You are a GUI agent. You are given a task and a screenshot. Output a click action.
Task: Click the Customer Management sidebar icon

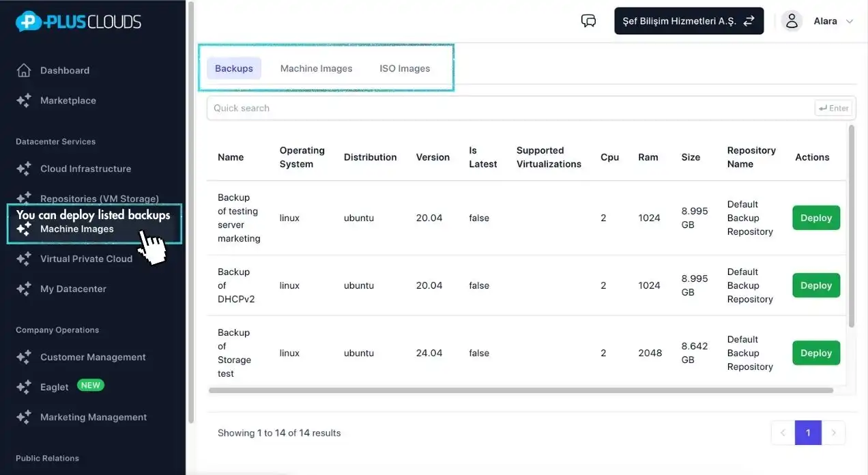[24, 357]
